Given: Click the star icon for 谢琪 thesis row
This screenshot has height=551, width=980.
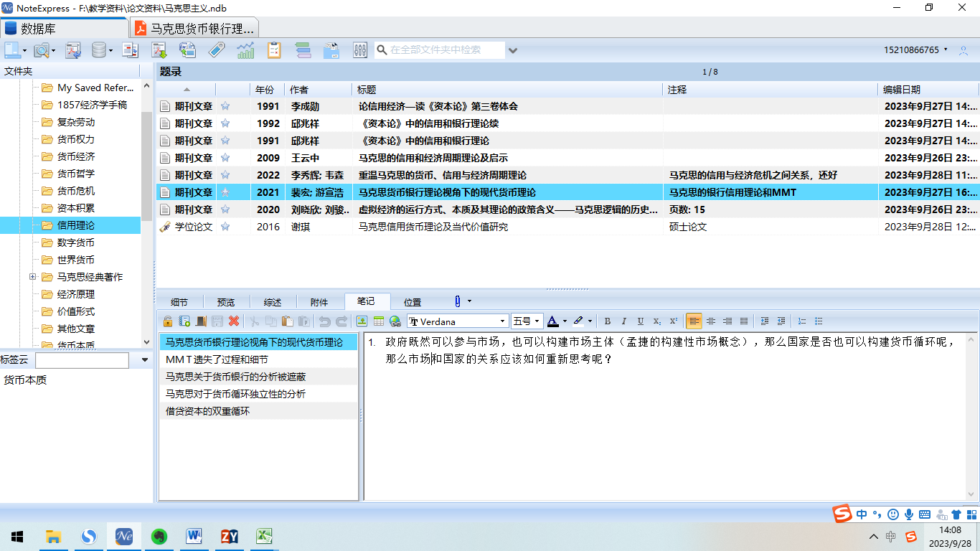Looking at the screenshot, I should 225,227.
